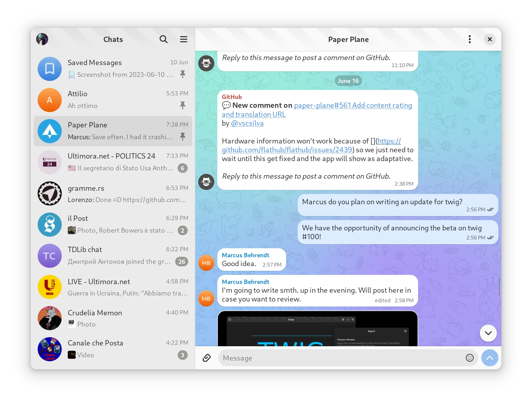Screen dimensions: 532x403
Task: Click the user profile avatar in header
Action: pos(42,39)
